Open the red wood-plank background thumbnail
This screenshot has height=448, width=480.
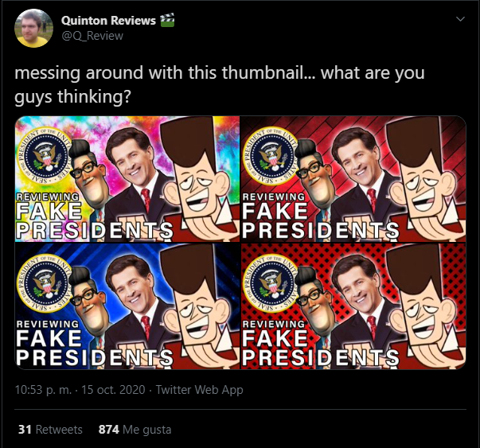tap(353, 179)
